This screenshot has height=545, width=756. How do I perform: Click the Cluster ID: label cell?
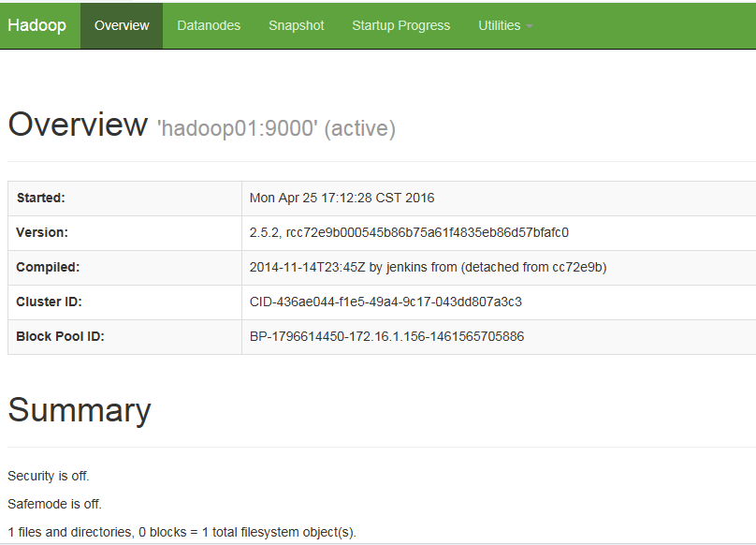pos(124,302)
